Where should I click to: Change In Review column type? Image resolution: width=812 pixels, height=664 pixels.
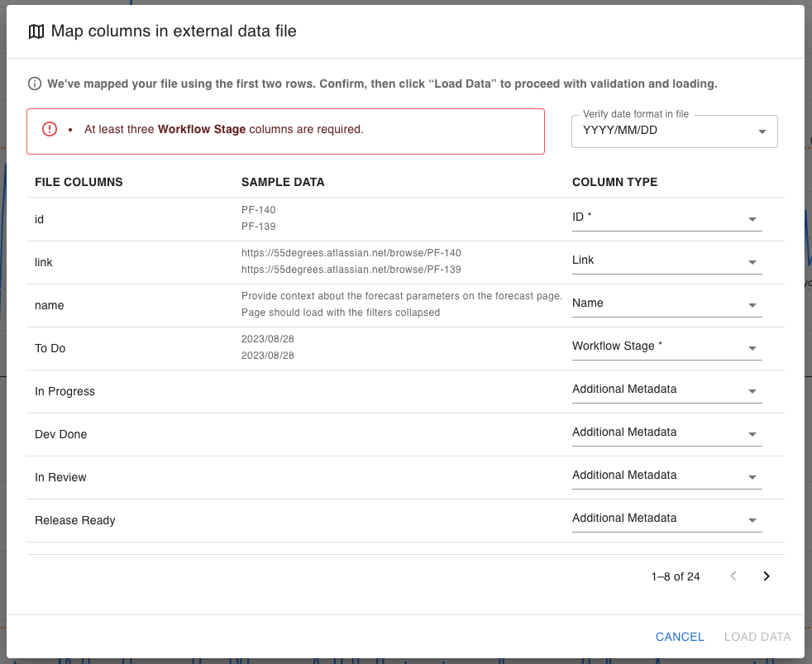pos(666,475)
